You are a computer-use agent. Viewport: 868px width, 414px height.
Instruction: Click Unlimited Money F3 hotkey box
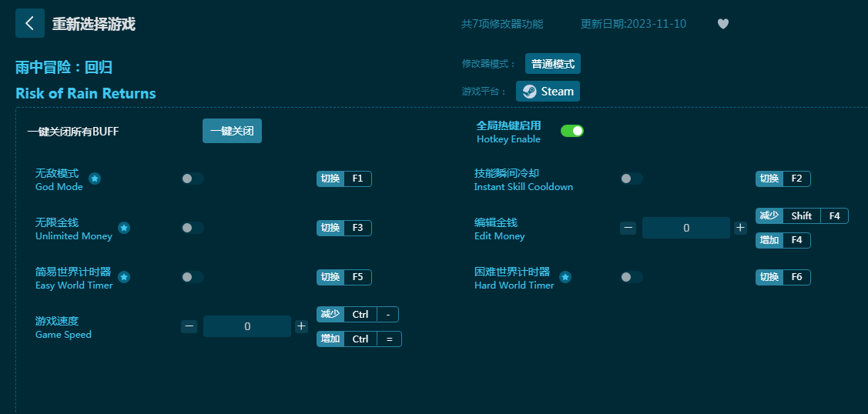[344, 228]
